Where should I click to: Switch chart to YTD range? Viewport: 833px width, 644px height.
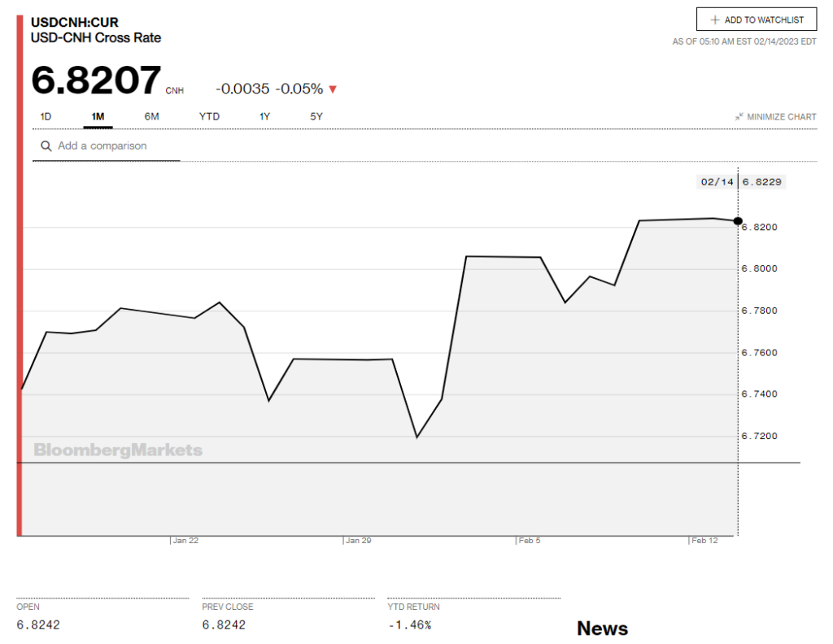pos(209,117)
